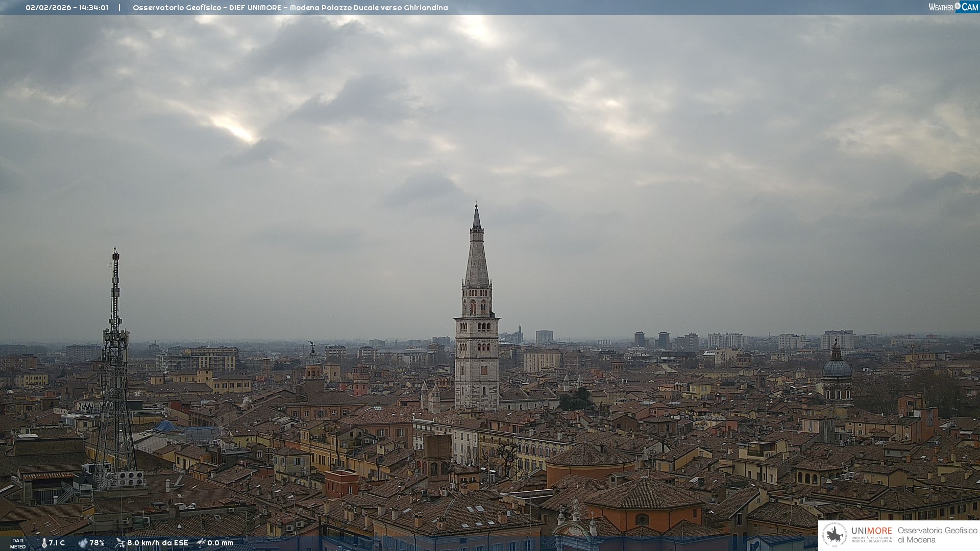Click the 8.0 km/h da ESE wind reading
The height and width of the screenshot is (551, 980).
(157, 543)
